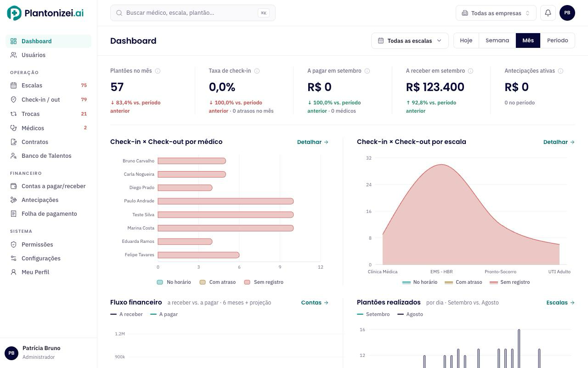Click Detalhar link for por médico chart
The image size is (588, 368).
[x=313, y=142]
